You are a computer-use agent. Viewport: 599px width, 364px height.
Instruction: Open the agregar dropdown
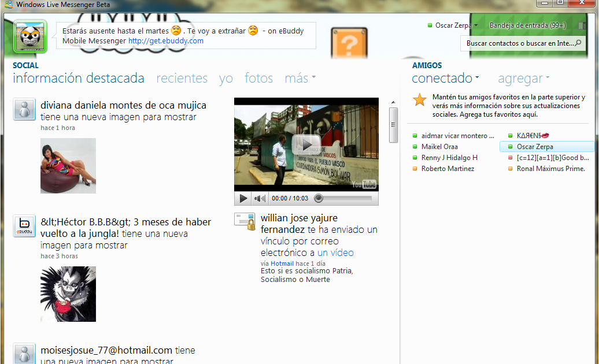coord(524,78)
